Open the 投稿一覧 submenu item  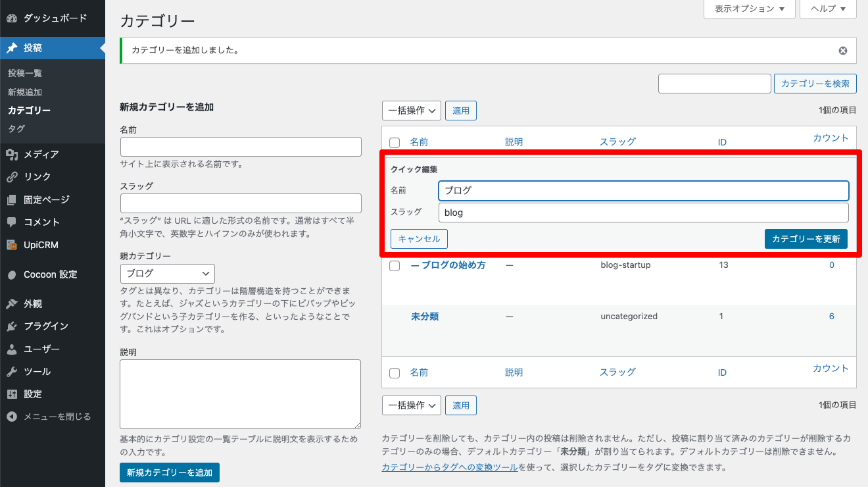tap(25, 73)
